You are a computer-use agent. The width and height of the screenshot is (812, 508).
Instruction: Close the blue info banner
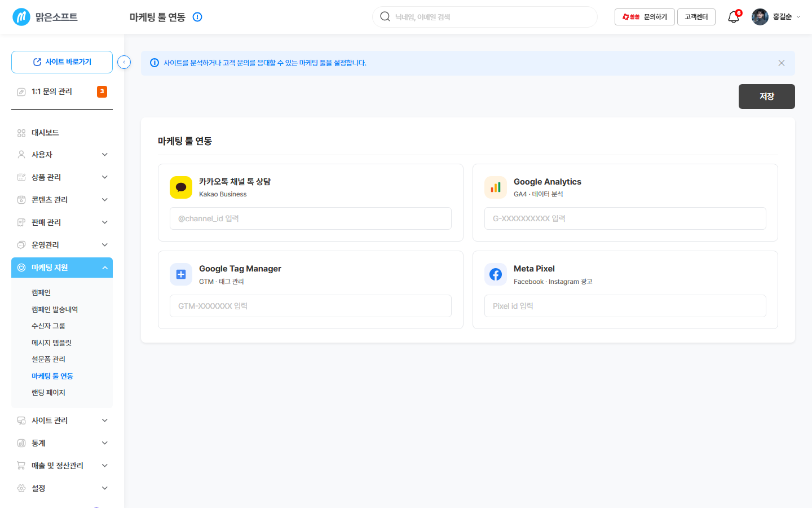pos(782,63)
